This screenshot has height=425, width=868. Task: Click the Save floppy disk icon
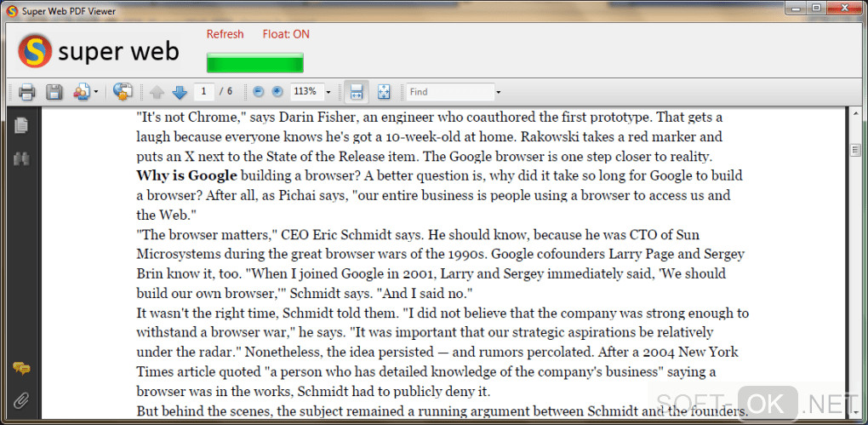click(x=54, y=91)
